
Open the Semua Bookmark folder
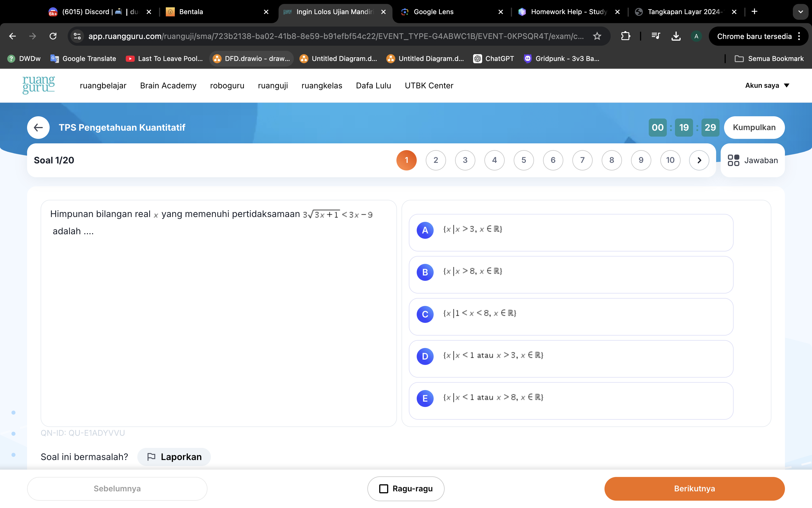(769, 58)
